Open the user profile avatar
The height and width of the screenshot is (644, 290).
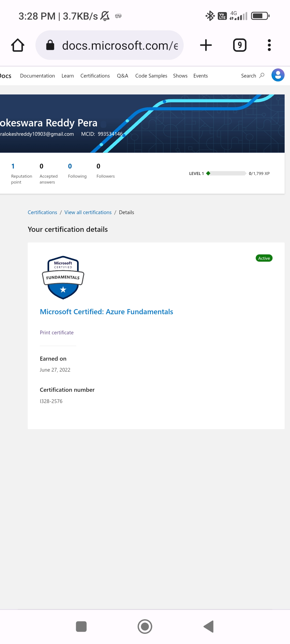tap(278, 75)
